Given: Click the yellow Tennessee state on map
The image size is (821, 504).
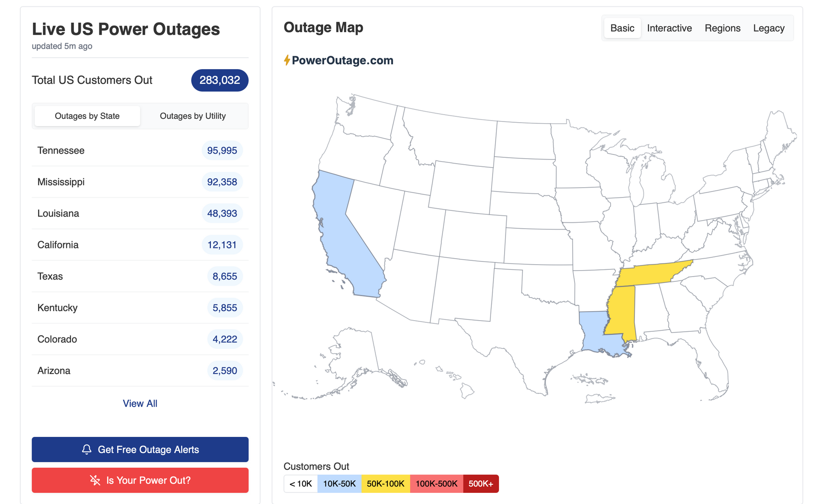Looking at the screenshot, I should click(x=650, y=274).
